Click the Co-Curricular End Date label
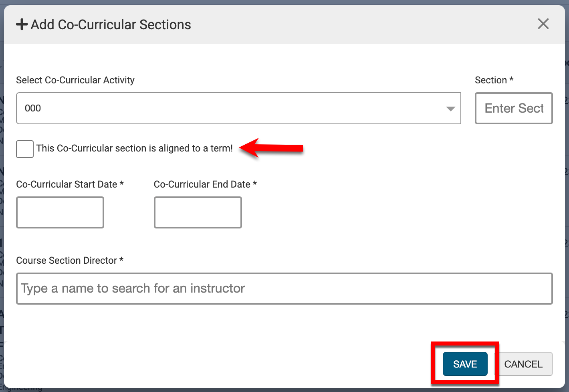 [x=205, y=184]
